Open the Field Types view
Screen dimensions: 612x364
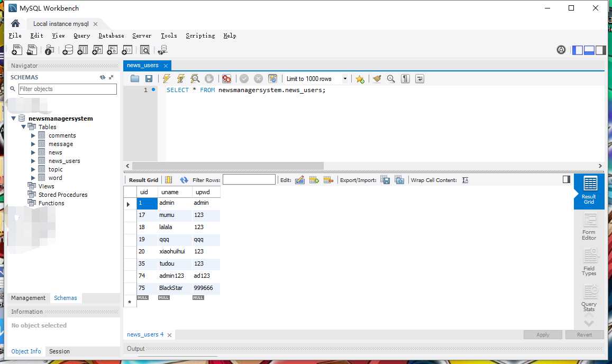pyautogui.click(x=589, y=263)
